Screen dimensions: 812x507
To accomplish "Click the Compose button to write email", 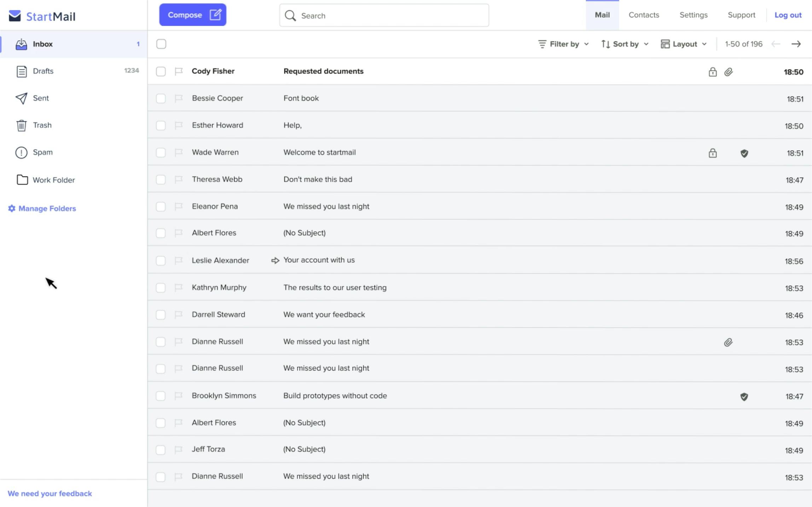I will [193, 14].
